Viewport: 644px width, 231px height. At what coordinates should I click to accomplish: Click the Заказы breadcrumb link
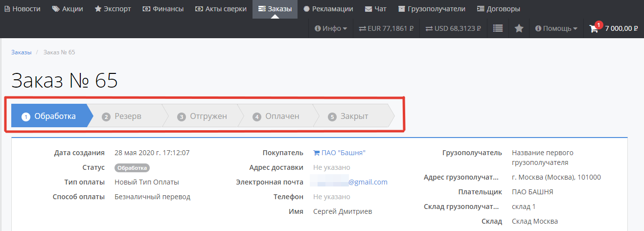21,52
